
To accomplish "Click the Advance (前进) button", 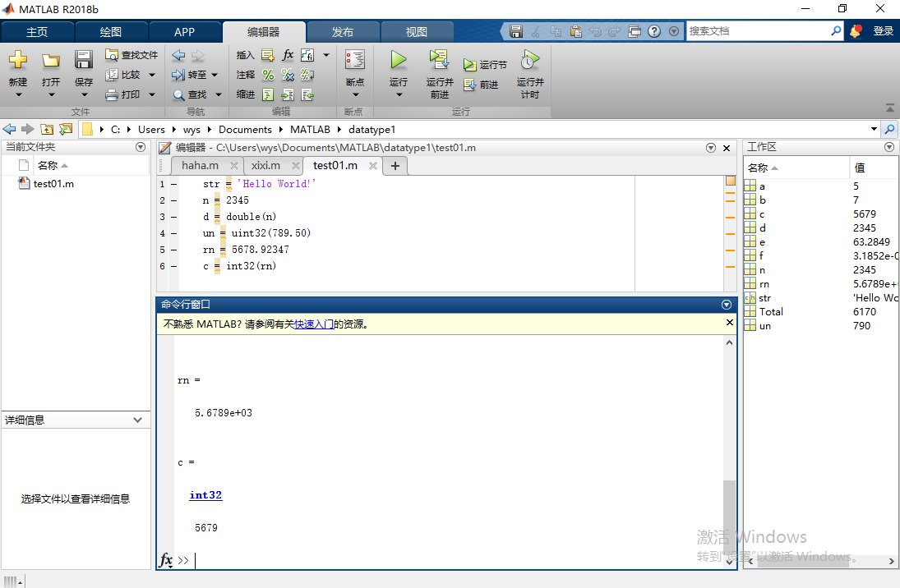I will [x=481, y=85].
